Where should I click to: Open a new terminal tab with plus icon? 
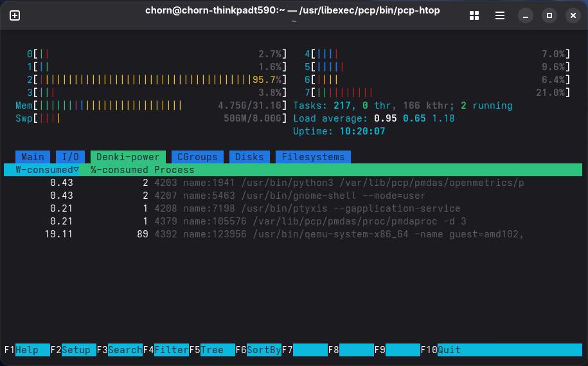pyautogui.click(x=15, y=15)
